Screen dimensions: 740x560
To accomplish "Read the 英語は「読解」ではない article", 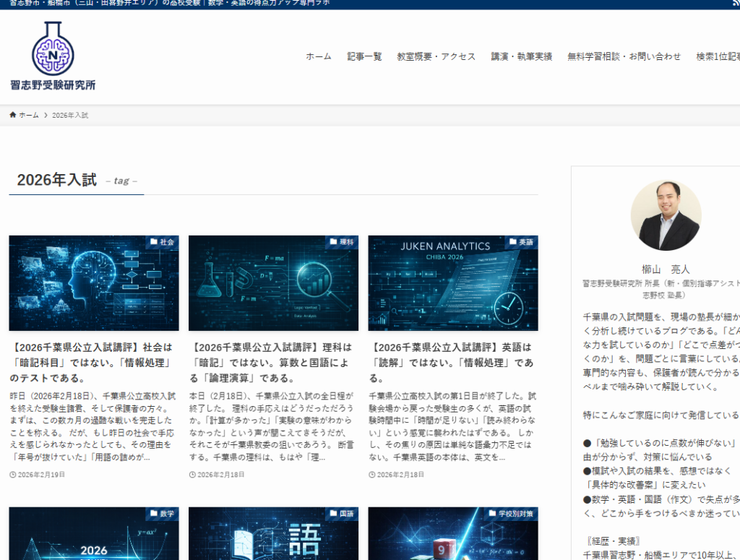I will pyautogui.click(x=451, y=363).
